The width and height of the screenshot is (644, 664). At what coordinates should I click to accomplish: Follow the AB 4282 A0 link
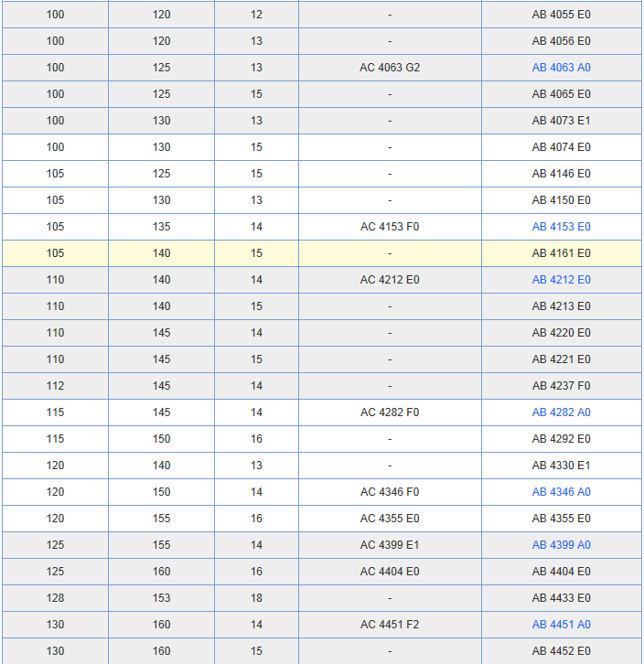[x=561, y=412]
